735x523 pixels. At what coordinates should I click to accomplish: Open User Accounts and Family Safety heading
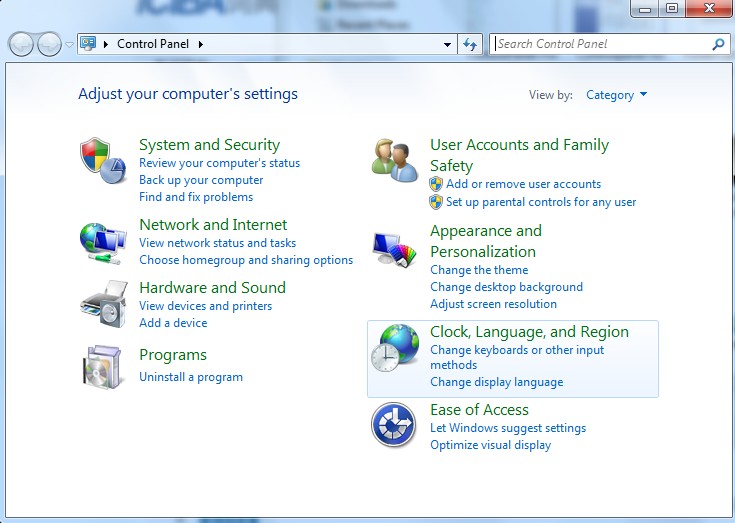[x=519, y=155]
